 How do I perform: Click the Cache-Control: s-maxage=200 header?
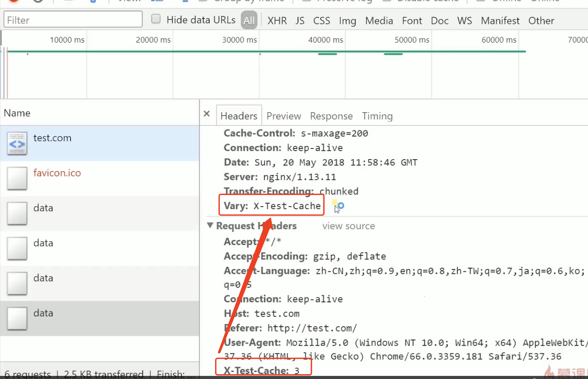tap(296, 133)
